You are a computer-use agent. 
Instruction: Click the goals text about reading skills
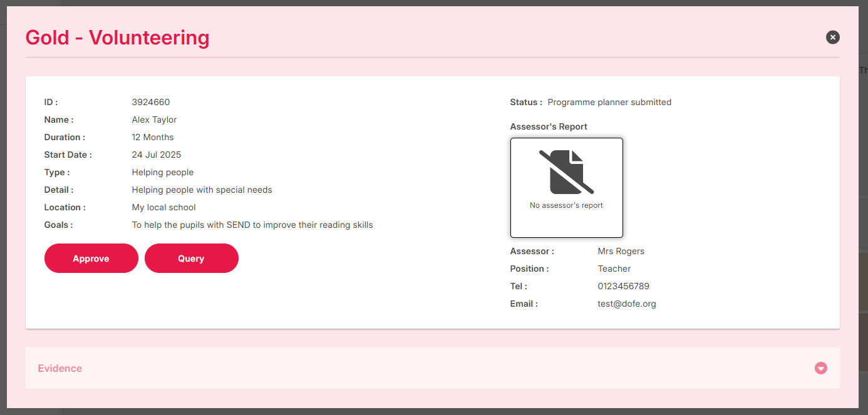point(252,225)
